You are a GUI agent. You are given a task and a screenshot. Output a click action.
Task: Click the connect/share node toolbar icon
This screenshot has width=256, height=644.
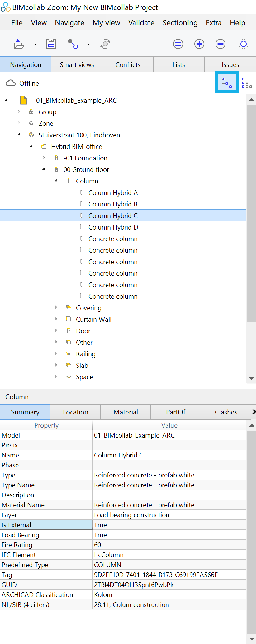[73, 44]
